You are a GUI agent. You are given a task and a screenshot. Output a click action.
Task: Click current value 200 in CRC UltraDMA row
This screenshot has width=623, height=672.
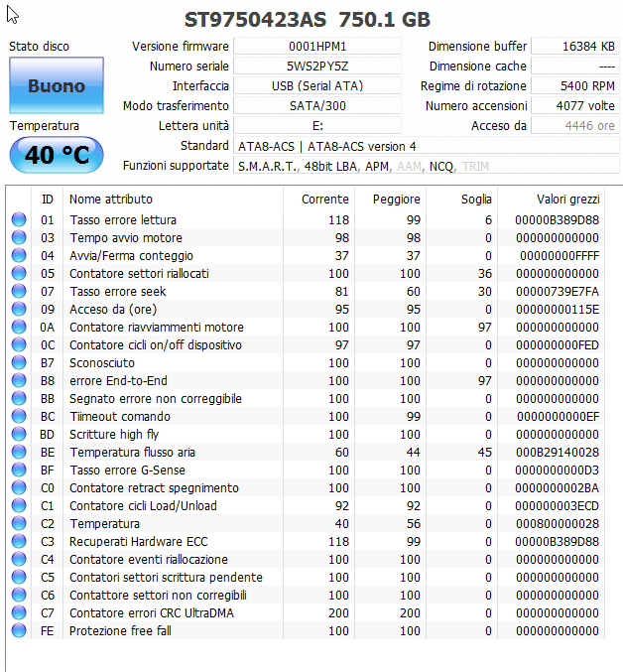pos(338,612)
